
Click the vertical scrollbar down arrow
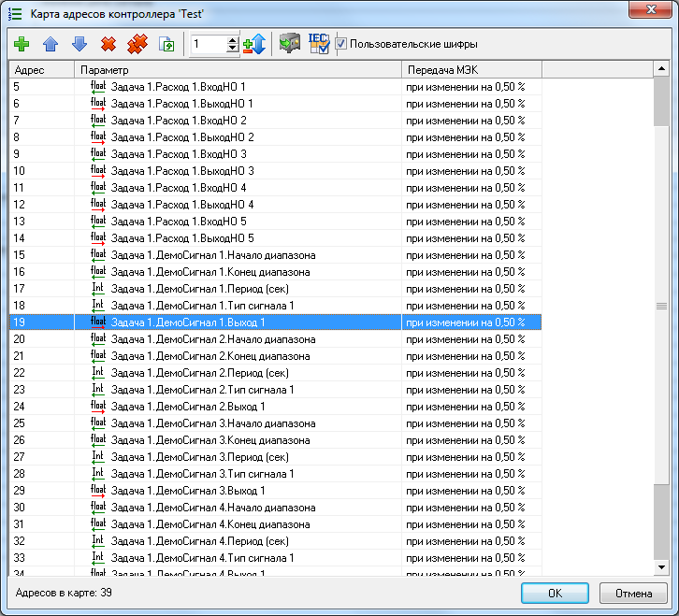[661, 566]
